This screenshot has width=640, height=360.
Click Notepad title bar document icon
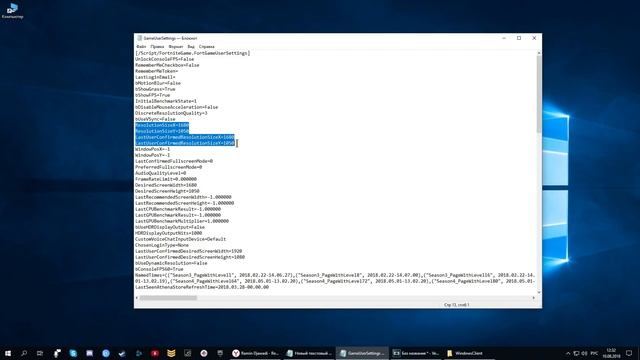139,38
